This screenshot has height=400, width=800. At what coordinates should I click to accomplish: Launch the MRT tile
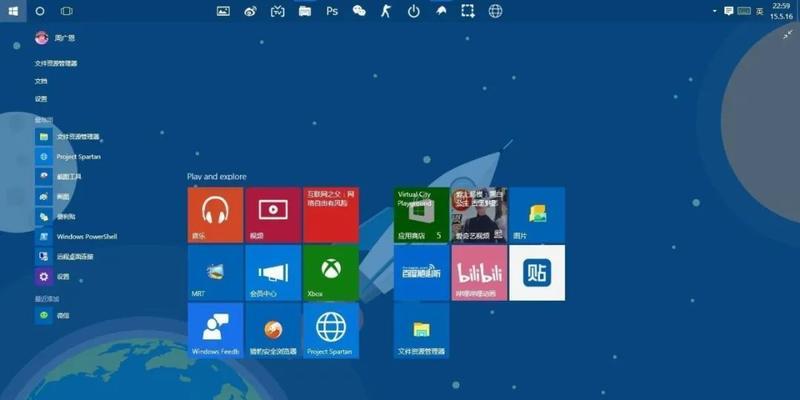[215, 273]
